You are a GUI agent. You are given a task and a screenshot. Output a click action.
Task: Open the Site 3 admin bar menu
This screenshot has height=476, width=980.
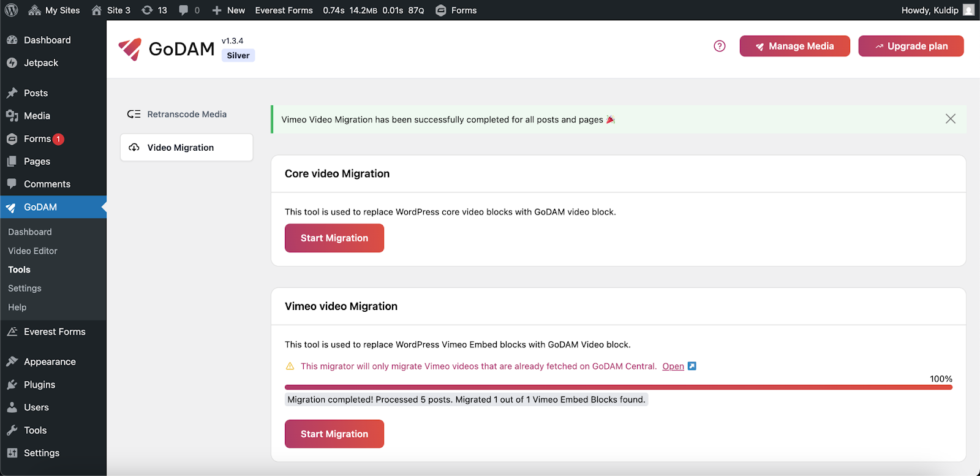coord(111,10)
